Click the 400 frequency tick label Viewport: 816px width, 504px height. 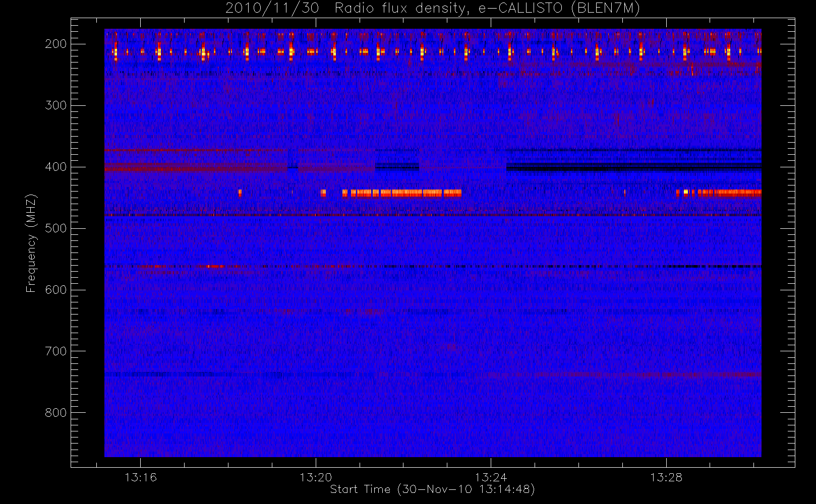[x=55, y=167]
